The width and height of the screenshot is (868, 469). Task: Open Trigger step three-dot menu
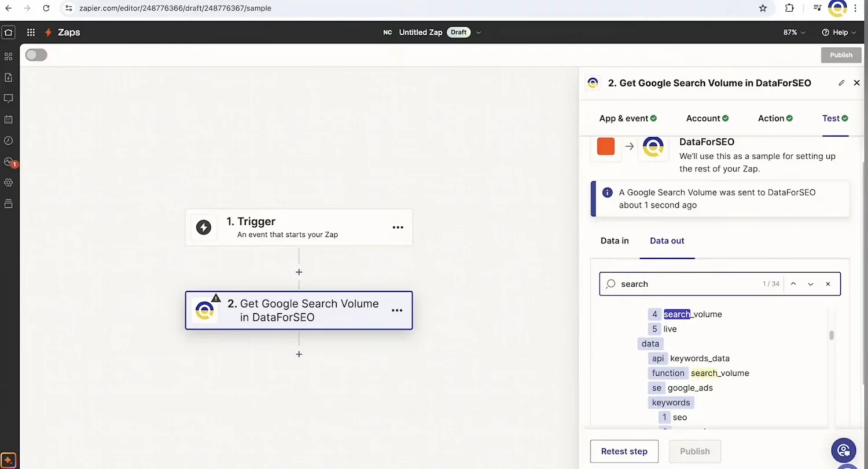[398, 228]
